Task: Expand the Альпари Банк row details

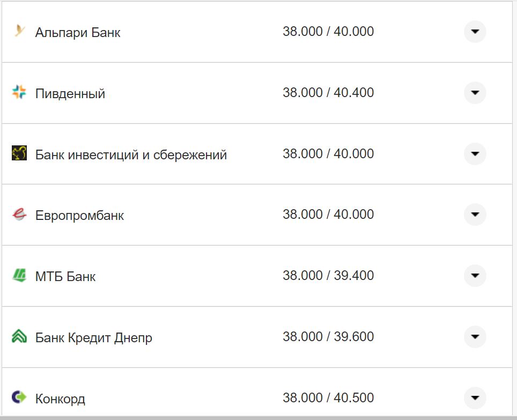Action: [x=475, y=32]
